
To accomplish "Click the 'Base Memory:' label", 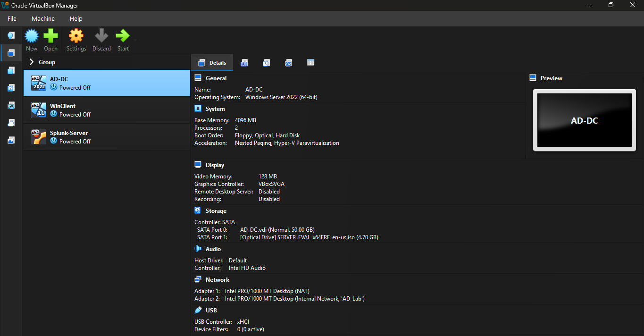I will [x=212, y=120].
